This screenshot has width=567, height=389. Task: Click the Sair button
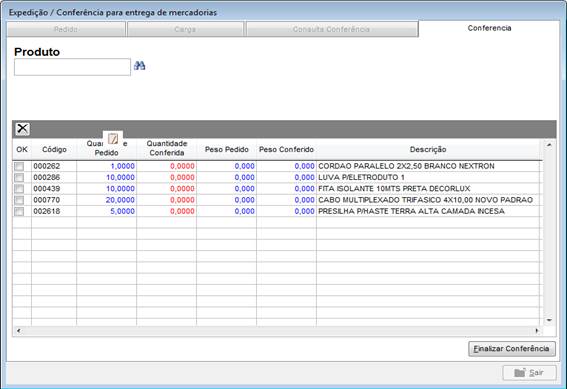[x=529, y=373]
